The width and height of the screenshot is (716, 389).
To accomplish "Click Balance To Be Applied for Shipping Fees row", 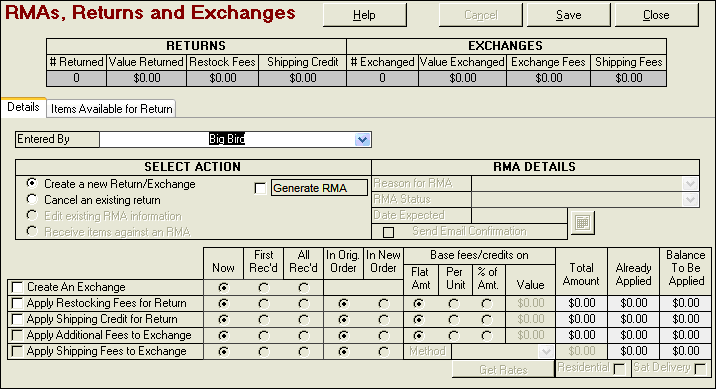I will coord(686,351).
